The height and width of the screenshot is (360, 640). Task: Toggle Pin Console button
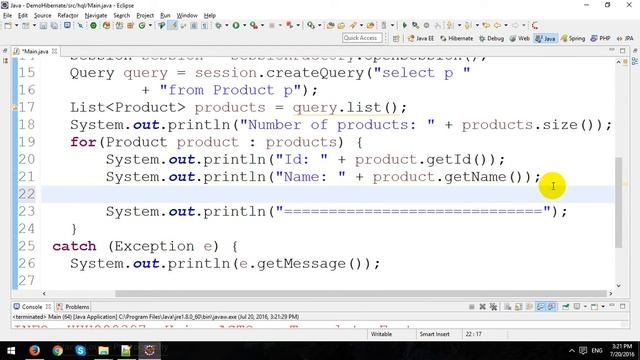565,307
